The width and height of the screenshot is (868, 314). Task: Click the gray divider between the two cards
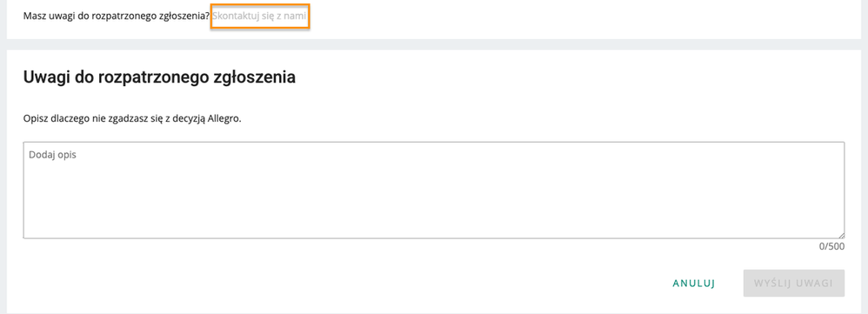coord(434,44)
